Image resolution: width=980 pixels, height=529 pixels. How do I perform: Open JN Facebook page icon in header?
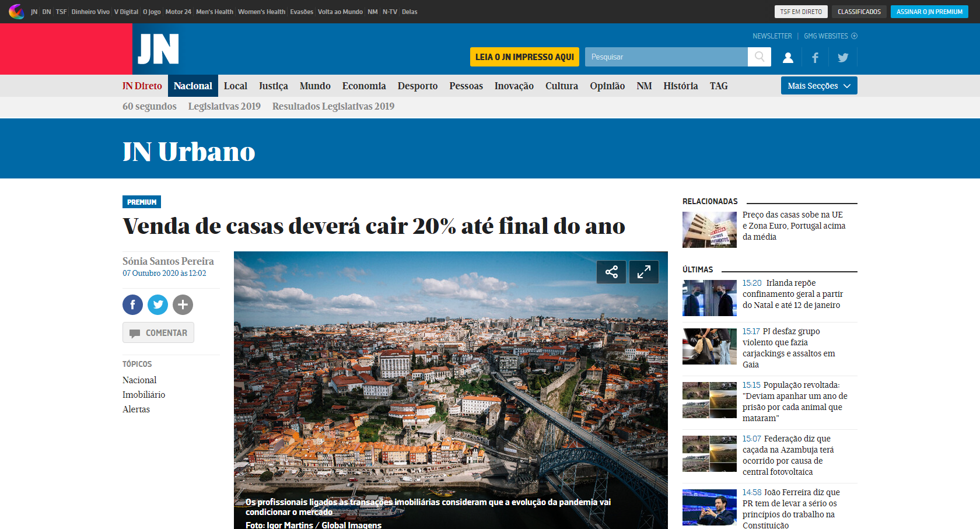[x=815, y=57]
